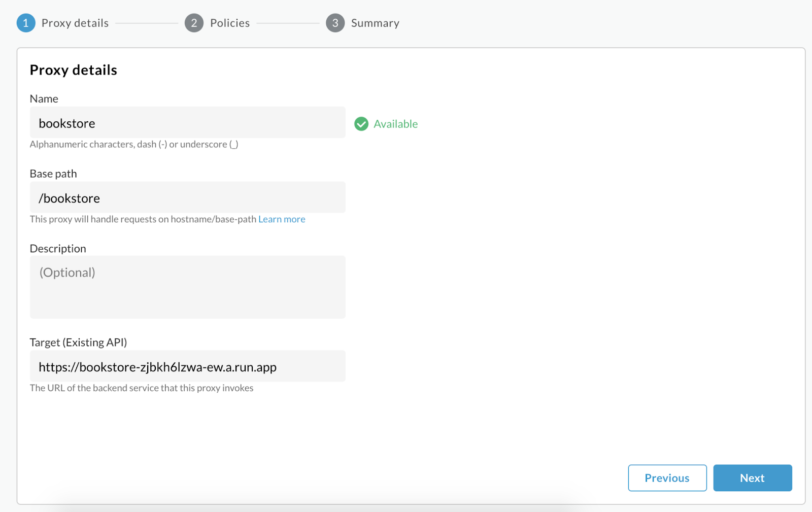
Task: Click the green Available checkmark icon
Action: click(361, 123)
